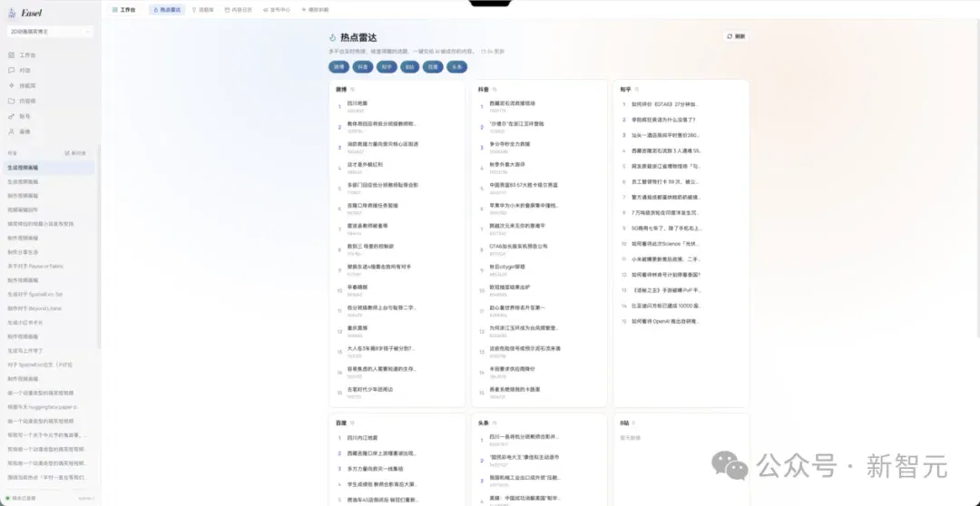Open the highlighted 生成视频画幅 conversation

(x=50, y=168)
